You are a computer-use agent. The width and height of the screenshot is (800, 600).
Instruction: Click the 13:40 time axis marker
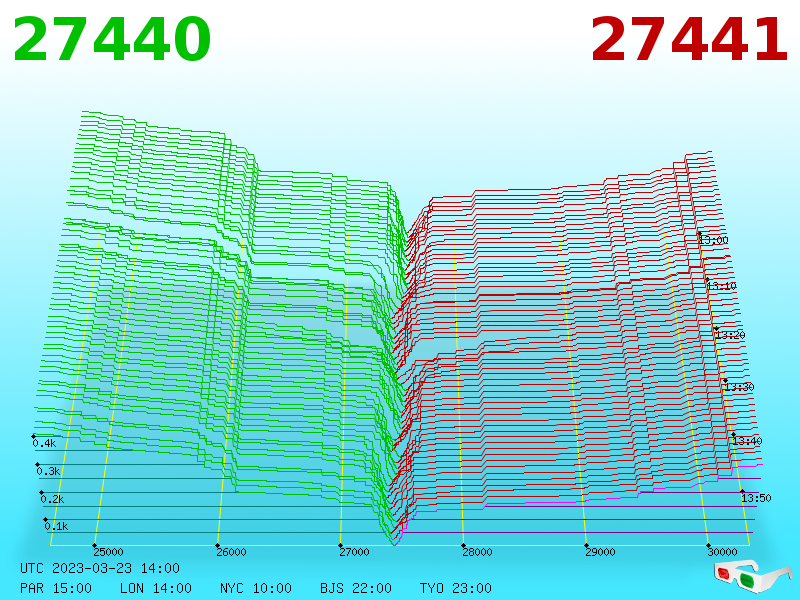pos(747,441)
